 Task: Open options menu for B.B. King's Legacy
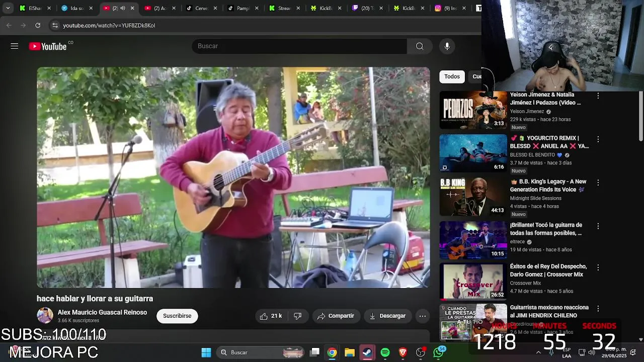pyautogui.click(x=598, y=183)
